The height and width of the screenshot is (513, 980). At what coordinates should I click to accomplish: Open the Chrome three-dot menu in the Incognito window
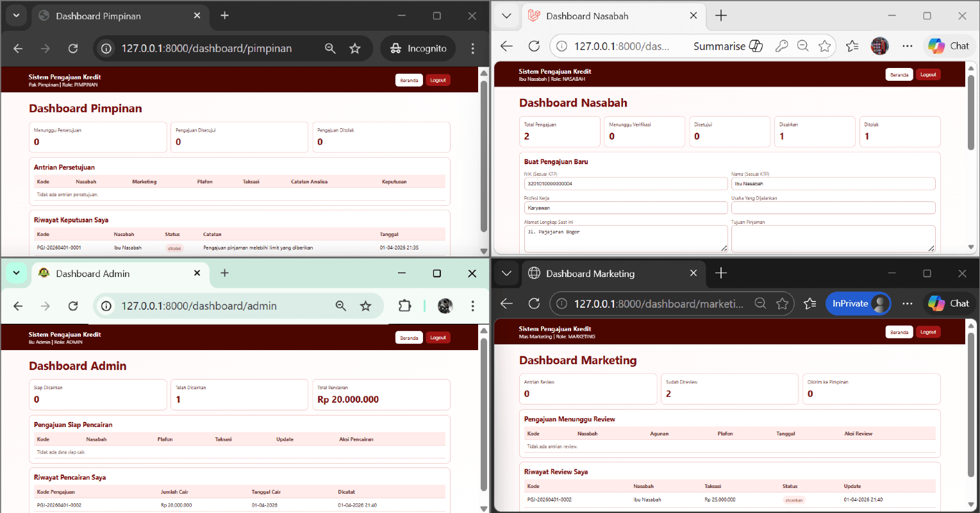pyautogui.click(x=472, y=48)
